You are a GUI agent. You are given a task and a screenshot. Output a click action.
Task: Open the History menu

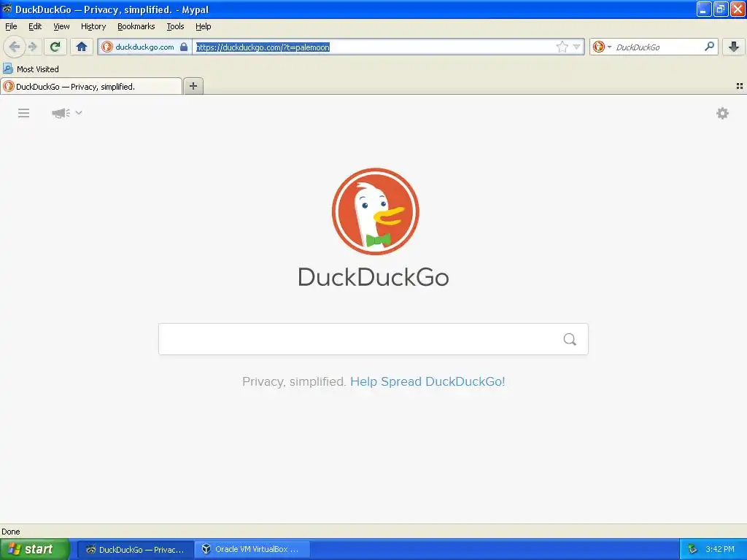pyautogui.click(x=93, y=26)
